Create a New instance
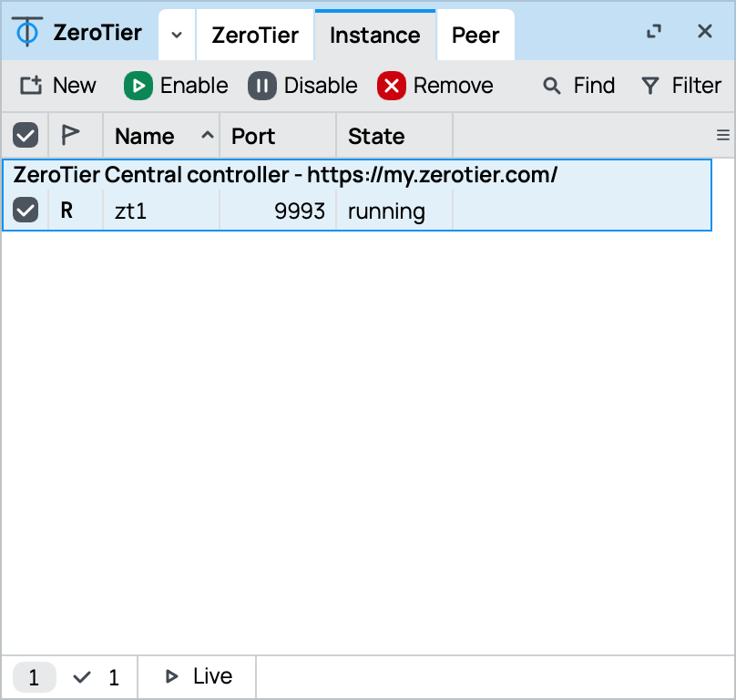Screen dimensions: 736x700 (x=57, y=86)
